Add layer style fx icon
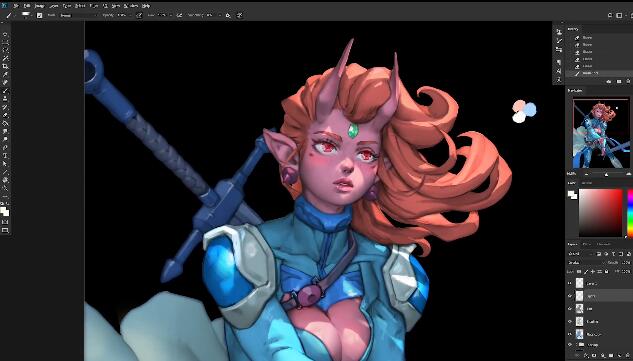Screen dimensions: 633x361 point(586,355)
